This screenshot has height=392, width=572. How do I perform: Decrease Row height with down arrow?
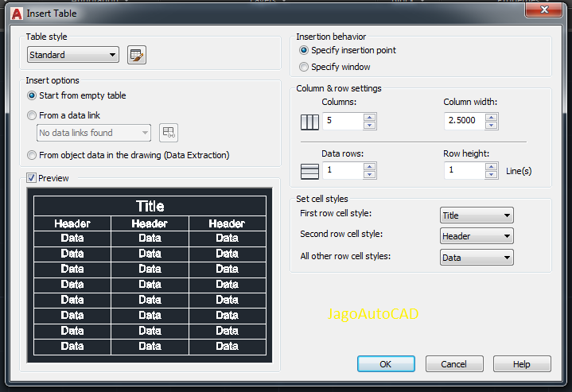click(x=492, y=175)
